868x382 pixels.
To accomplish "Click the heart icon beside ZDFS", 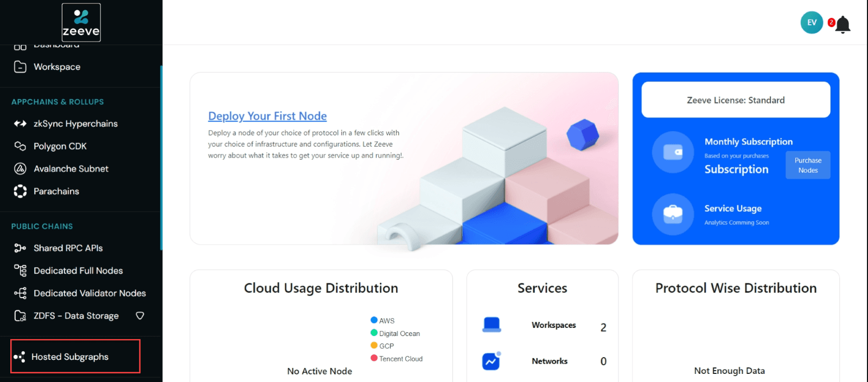I will [x=140, y=315].
